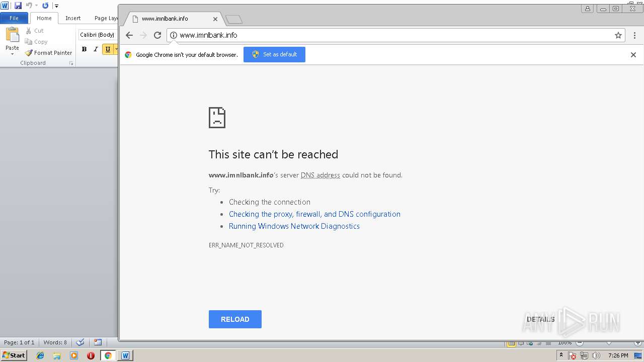The height and width of the screenshot is (362, 644).
Task: Select Full Screen Reading view in Word
Action: pyautogui.click(x=521, y=343)
